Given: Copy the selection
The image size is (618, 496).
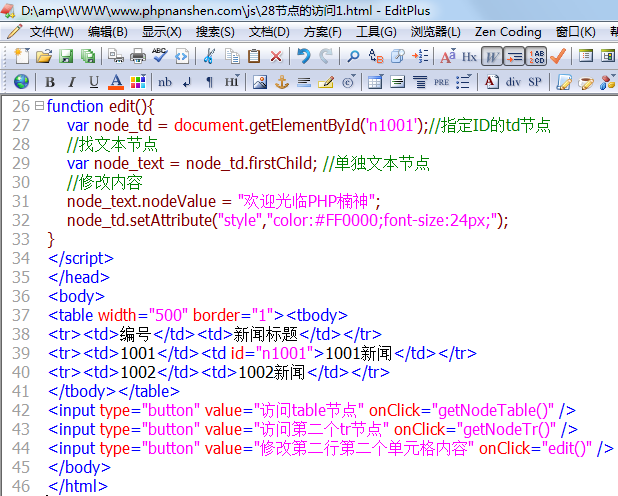Looking at the screenshot, I should point(232,56).
